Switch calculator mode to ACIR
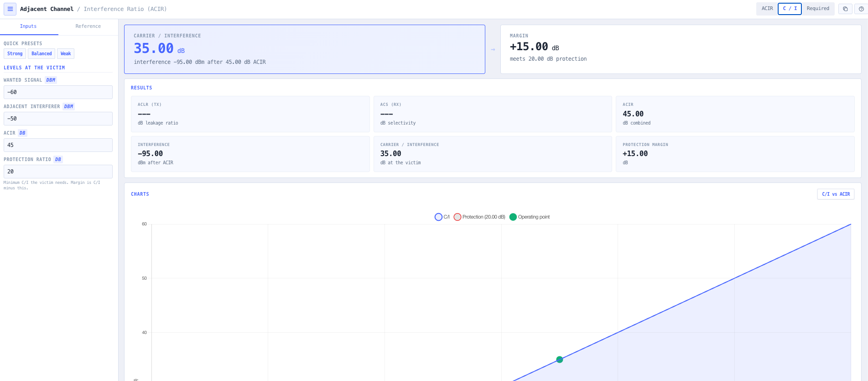The height and width of the screenshot is (381, 868). [x=767, y=9]
